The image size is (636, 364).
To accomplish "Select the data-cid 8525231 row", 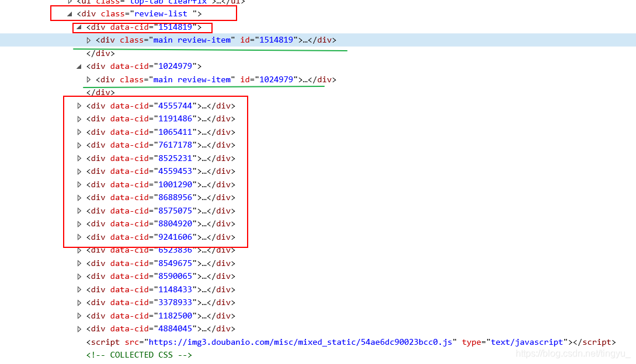I will click(x=161, y=159).
